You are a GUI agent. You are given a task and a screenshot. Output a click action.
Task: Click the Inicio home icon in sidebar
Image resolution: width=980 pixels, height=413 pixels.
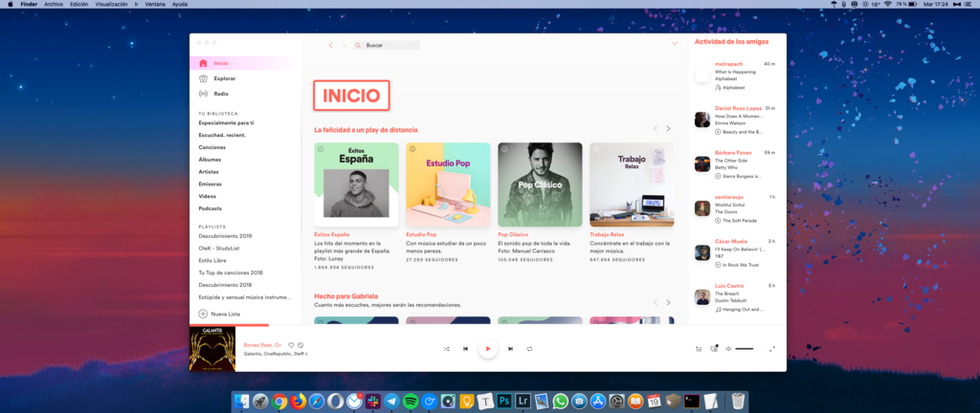pyautogui.click(x=203, y=63)
